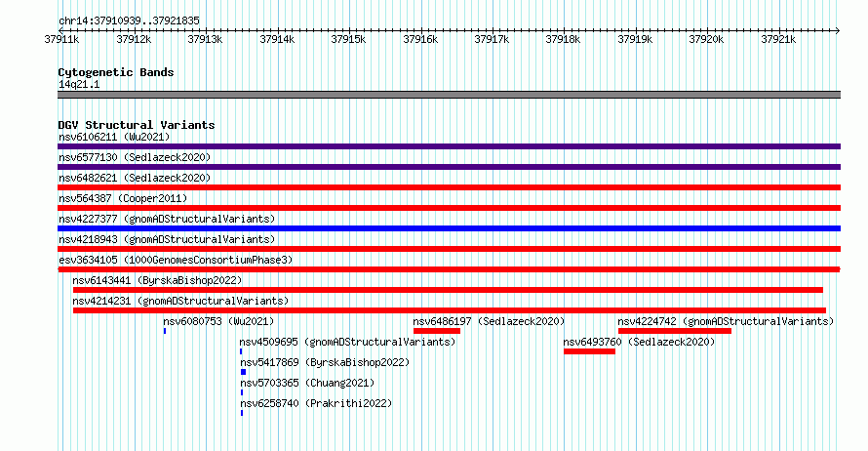Click nsv5417869 (ByrskaBishop2022) label
Screen dimensions: 868x451
pyautogui.click(x=325, y=362)
